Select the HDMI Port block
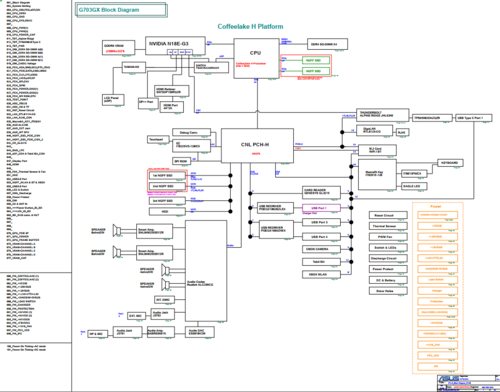 (171, 107)
